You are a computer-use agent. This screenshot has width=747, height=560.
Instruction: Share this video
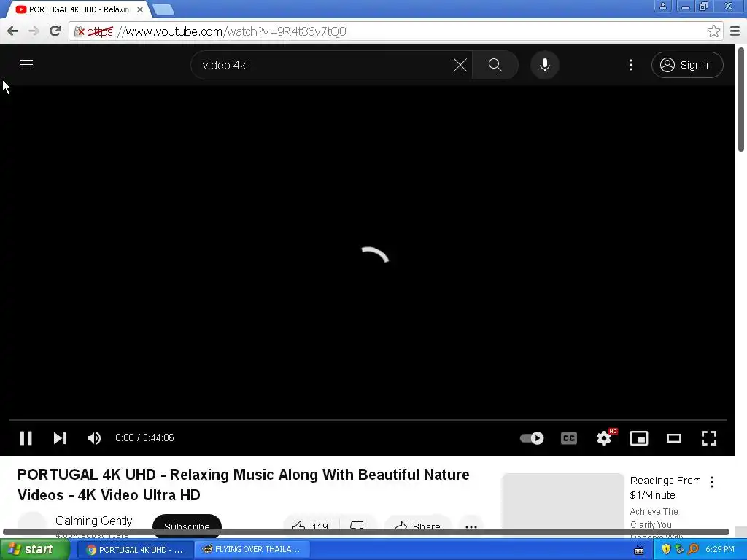417,526
